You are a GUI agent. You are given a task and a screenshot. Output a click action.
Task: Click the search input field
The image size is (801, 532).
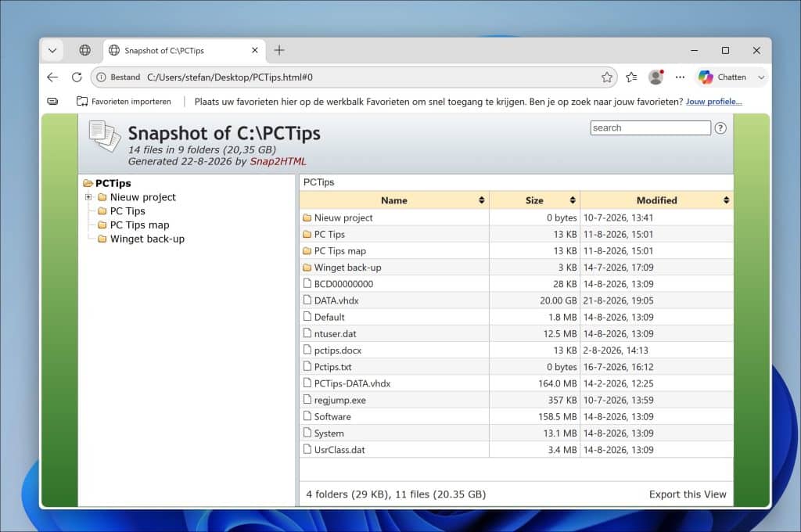tap(650, 128)
